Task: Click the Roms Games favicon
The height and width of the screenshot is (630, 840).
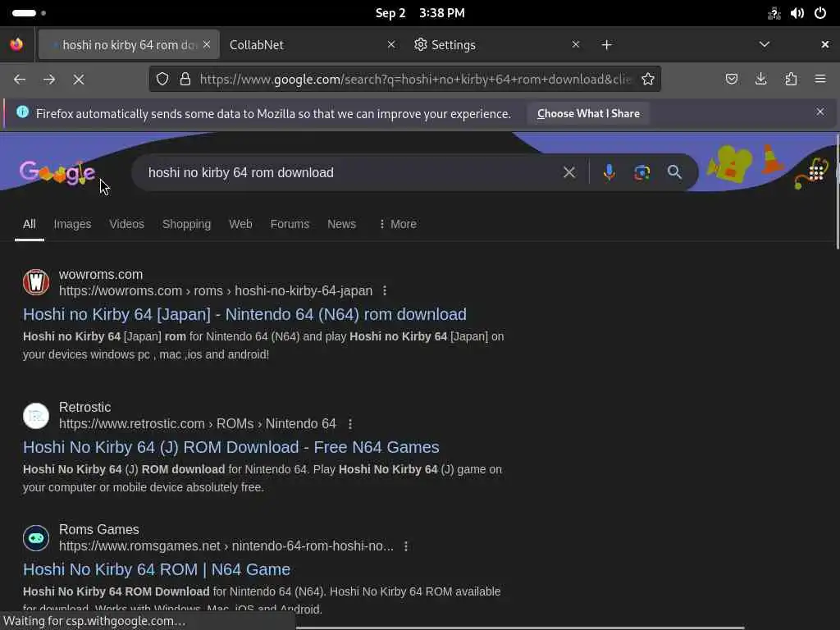Action: tap(36, 538)
